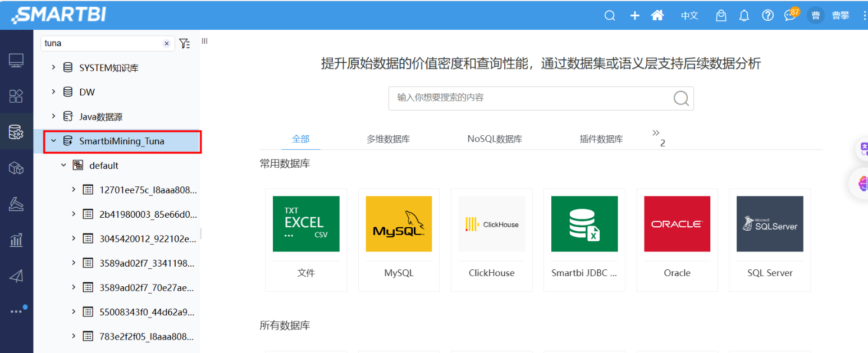
Task: Open the Smartbi JDBC database card
Action: tap(584, 240)
